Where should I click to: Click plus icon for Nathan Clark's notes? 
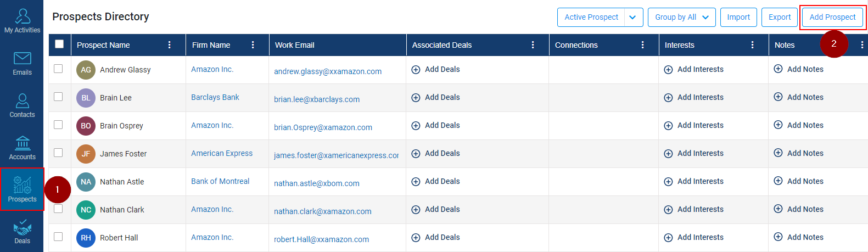click(x=778, y=209)
